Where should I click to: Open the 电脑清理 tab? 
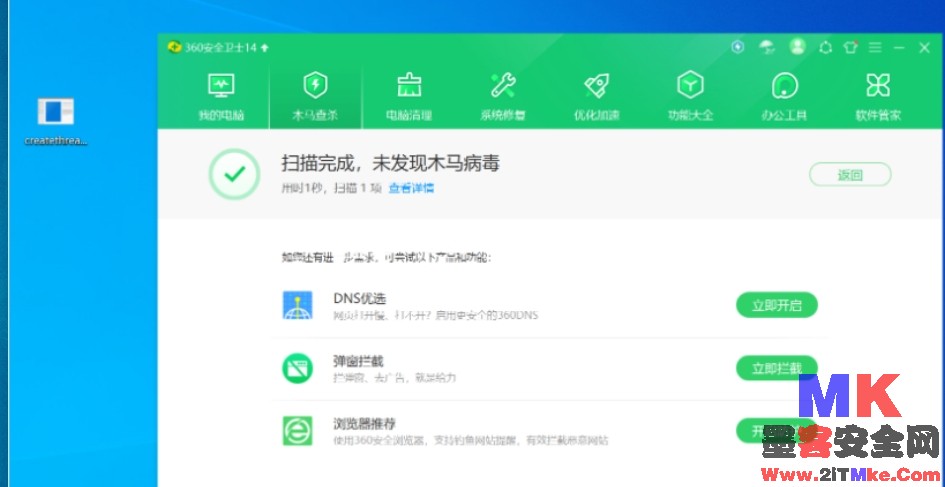409,96
